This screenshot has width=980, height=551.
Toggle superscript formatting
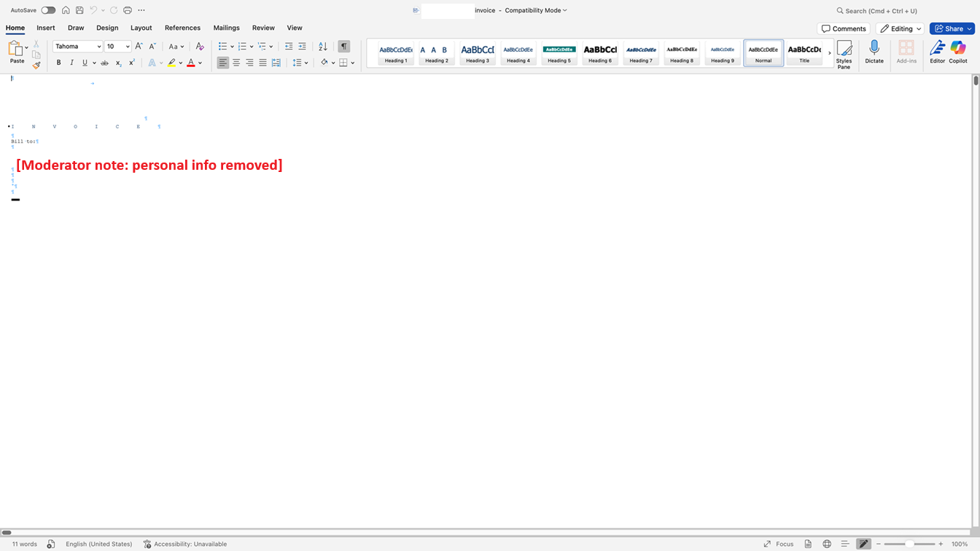coord(132,63)
